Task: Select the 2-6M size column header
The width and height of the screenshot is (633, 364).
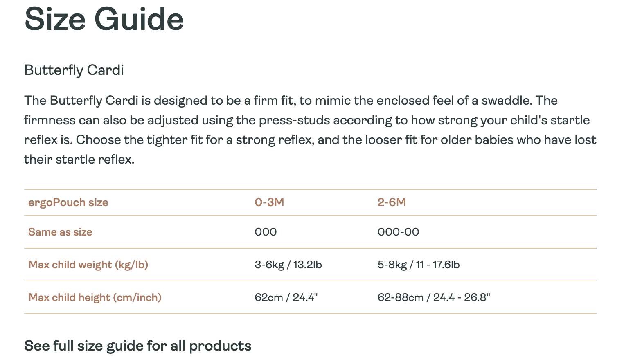Action: point(392,202)
